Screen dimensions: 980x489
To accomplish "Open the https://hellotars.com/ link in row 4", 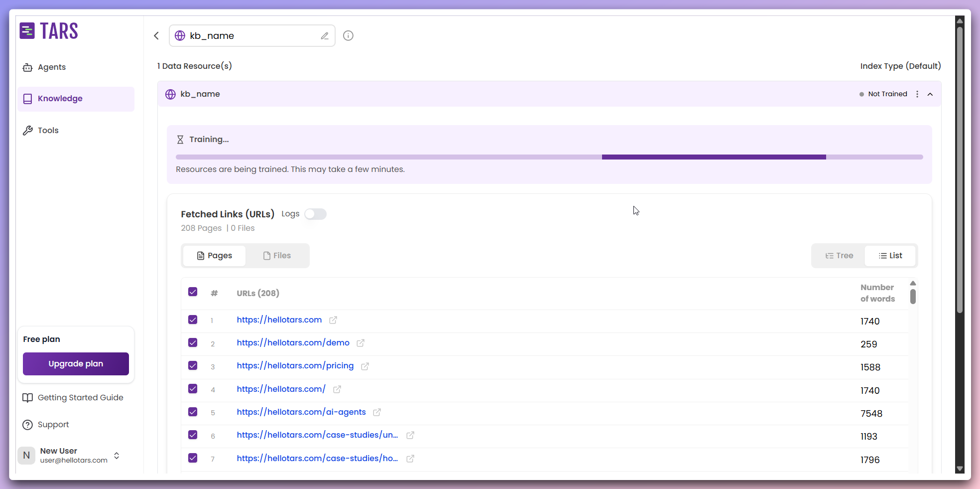I will click(x=281, y=389).
